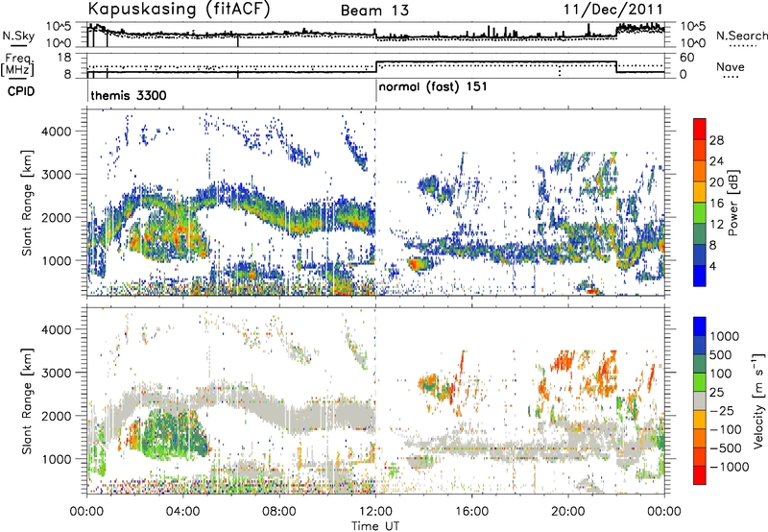Screen dimensions: 768x532
Task: Click the 'normal (fast) 151' CPID annotation
Action: (433, 86)
